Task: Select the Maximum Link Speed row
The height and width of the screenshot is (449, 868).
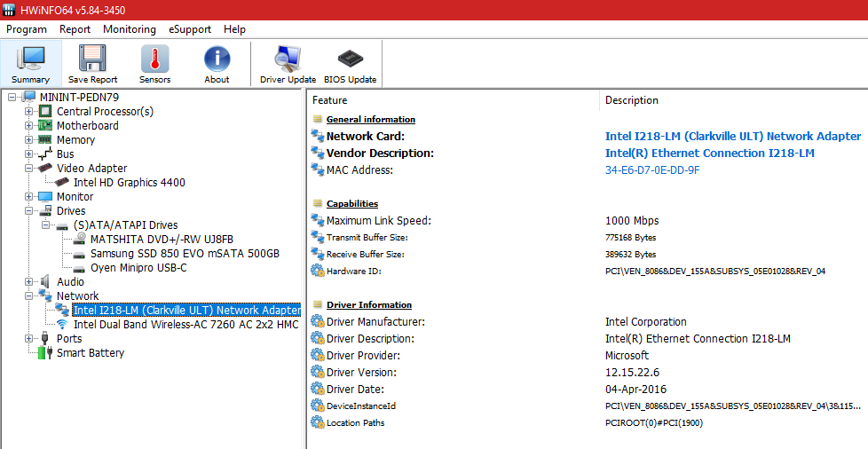Action: [588, 220]
